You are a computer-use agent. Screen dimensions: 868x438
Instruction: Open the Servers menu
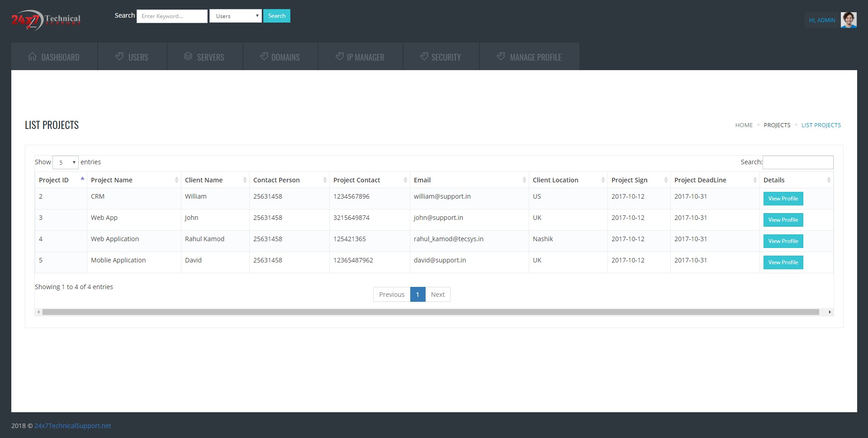point(204,57)
